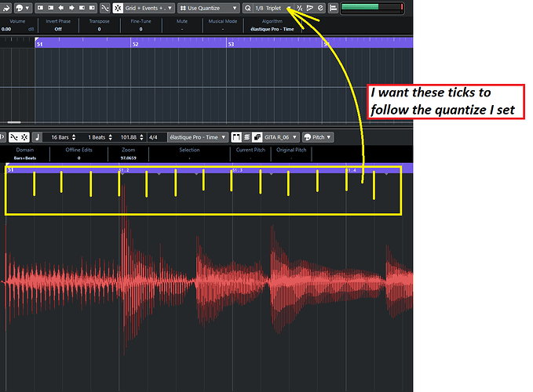Click the Offline Edits value

pyautogui.click(x=78, y=158)
